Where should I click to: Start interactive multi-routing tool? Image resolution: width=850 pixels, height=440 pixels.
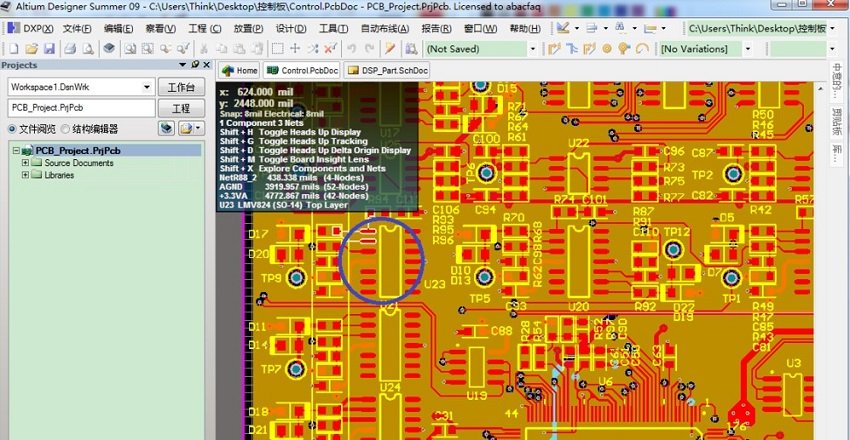589,49
